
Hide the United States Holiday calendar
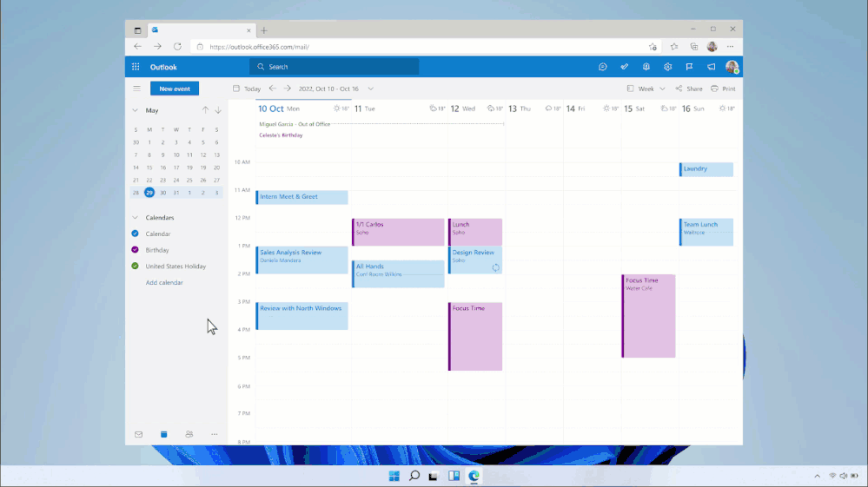click(136, 267)
